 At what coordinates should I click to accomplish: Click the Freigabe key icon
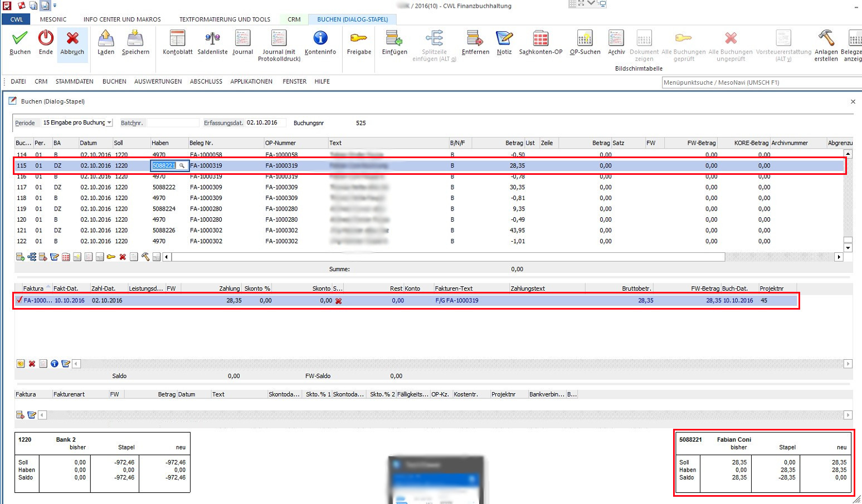click(x=358, y=38)
